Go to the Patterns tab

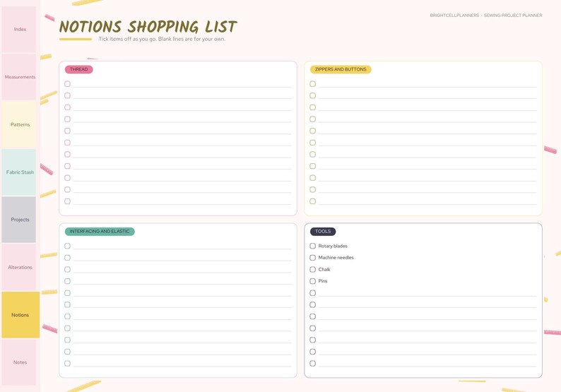pos(19,124)
